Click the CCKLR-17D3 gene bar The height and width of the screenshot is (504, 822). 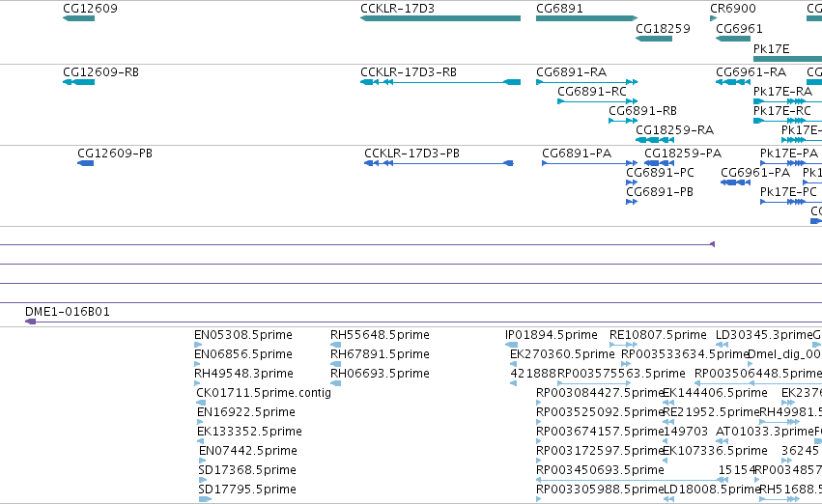pos(440,18)
